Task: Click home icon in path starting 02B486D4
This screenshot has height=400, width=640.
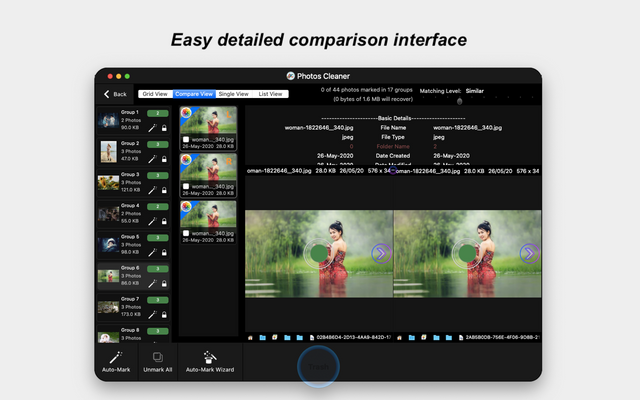Action: point(250,338)
